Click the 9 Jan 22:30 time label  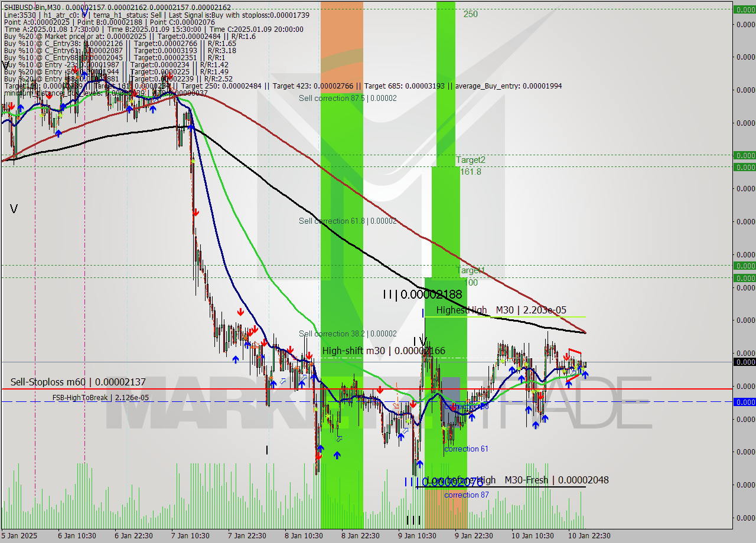point(474,536)
